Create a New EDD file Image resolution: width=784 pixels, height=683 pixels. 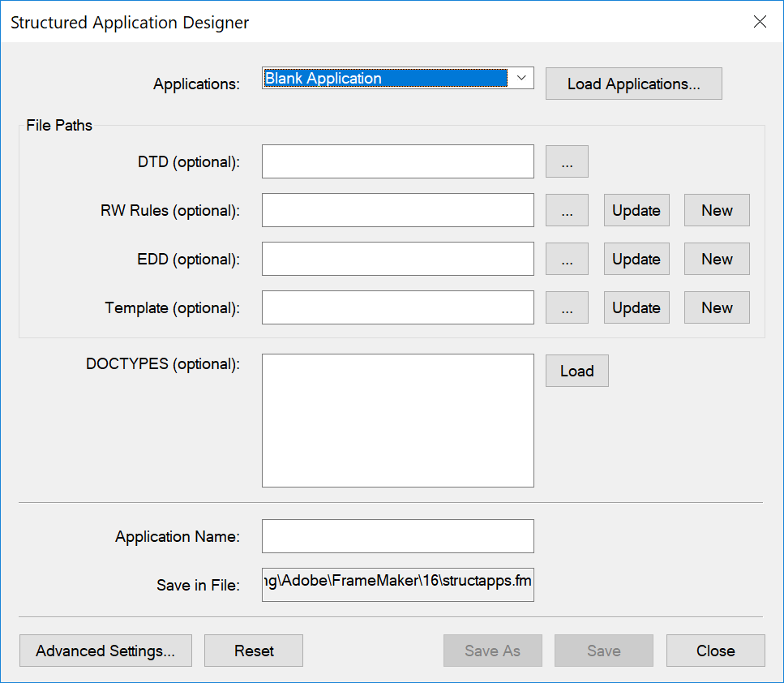716,259
